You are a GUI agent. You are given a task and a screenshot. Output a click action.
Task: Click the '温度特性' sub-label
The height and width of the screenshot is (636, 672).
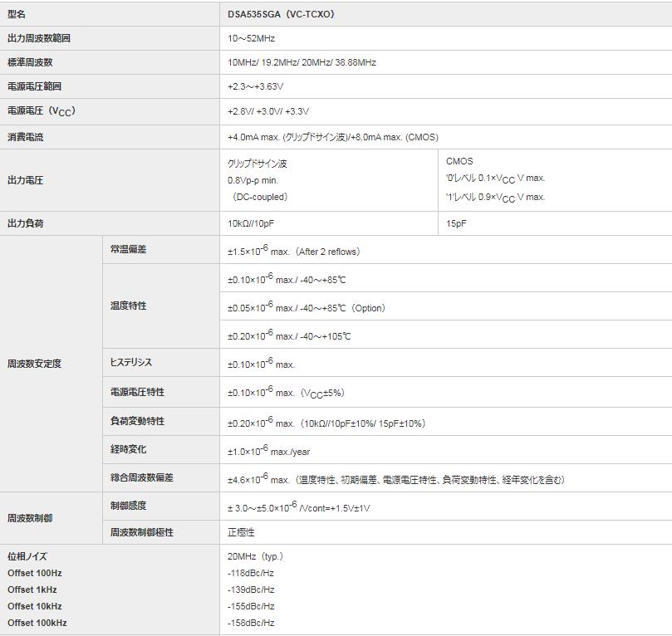pos(128,306)
